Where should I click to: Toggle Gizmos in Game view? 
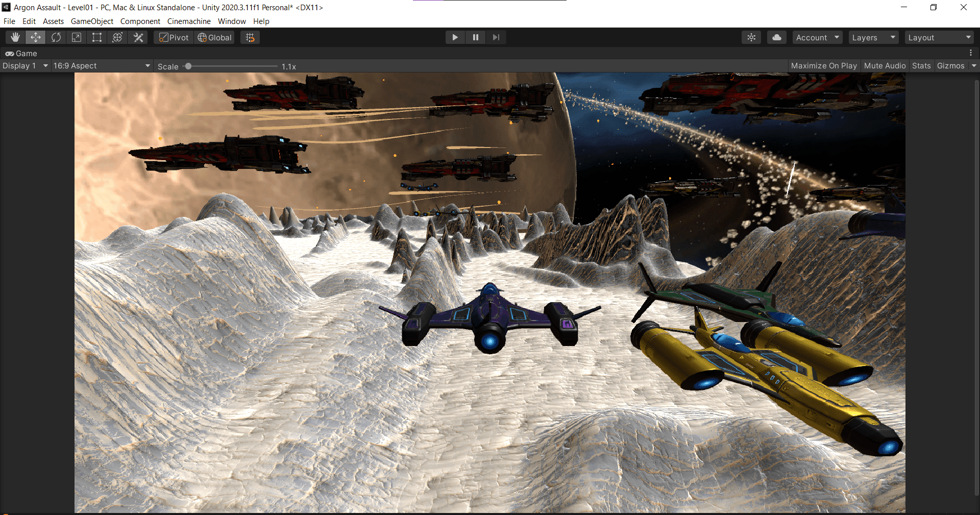pyautogui.click(x=951, y=66)
